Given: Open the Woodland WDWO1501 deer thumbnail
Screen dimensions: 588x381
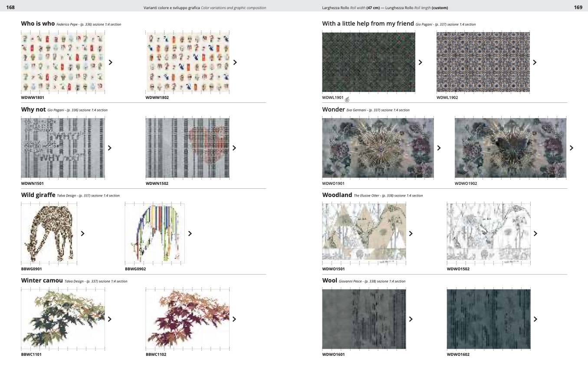Looking at the screenshot, I should [x=364, y=233].
